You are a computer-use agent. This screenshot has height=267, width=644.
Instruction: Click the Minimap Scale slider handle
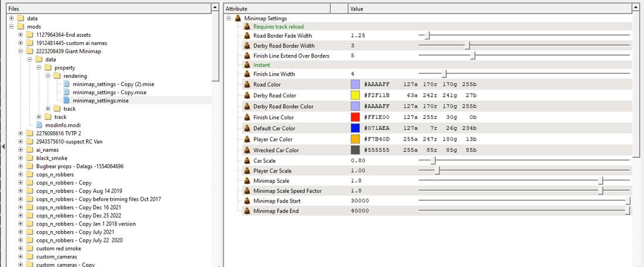coord(601,181)
